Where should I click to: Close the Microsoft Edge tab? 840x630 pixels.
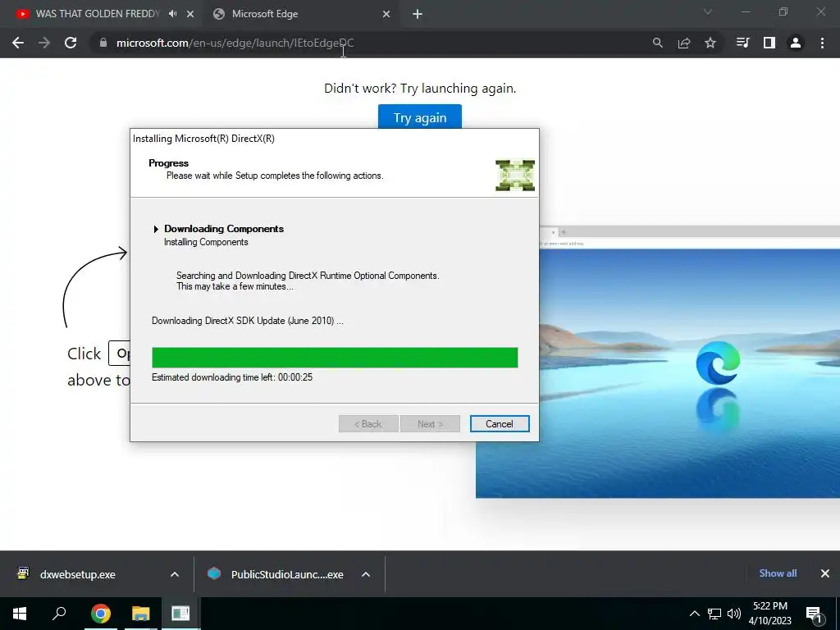coord(386,15)
